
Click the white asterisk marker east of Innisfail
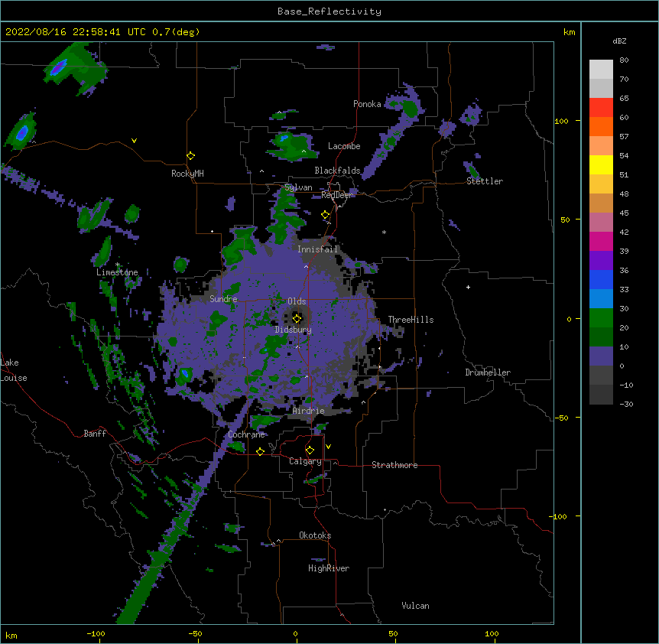384,232
